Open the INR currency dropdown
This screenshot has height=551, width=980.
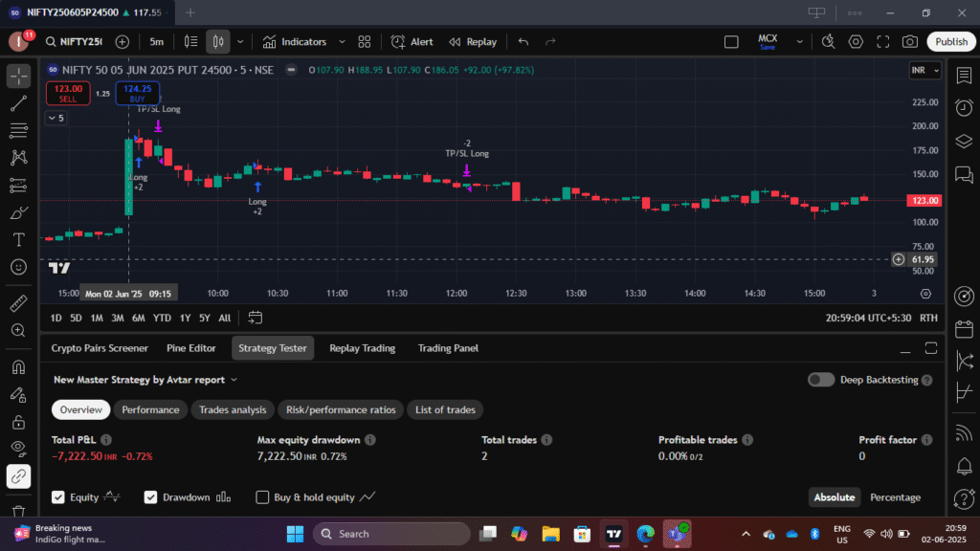(x=925, y=70)
